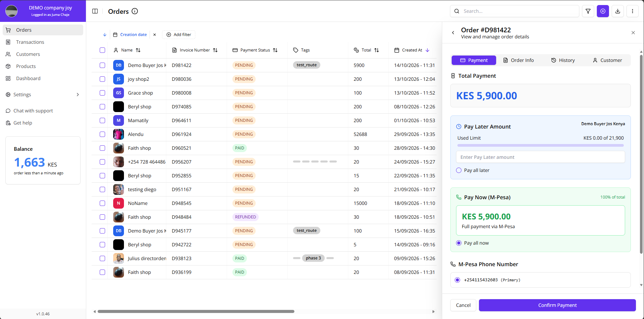Click the Search input field
644x319 pixels.
(514, 11)
